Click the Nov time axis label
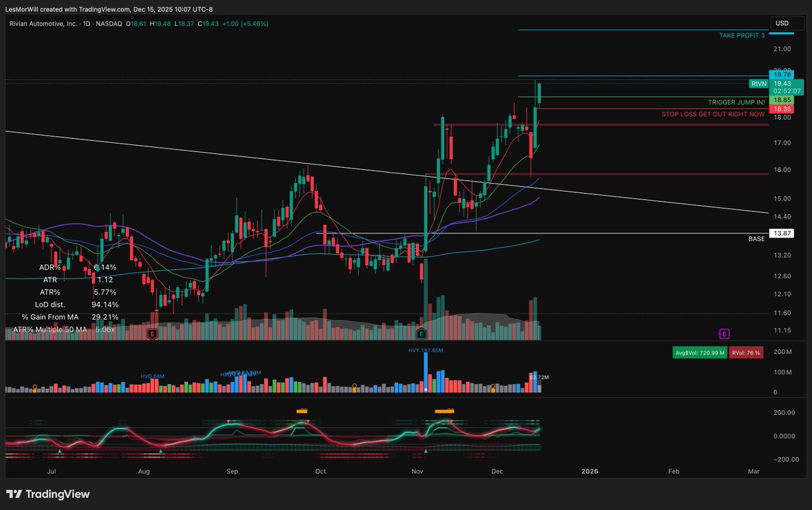The image size is (812, 510). click(418, 471)
